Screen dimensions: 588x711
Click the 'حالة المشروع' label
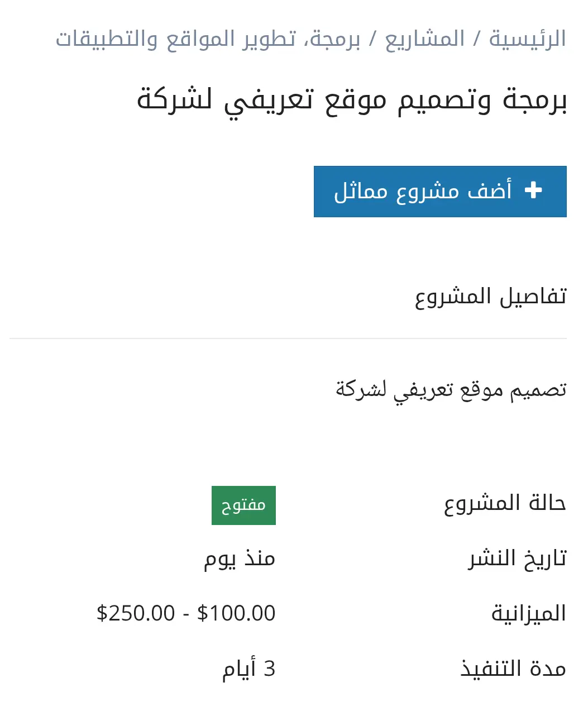point(505,503)
